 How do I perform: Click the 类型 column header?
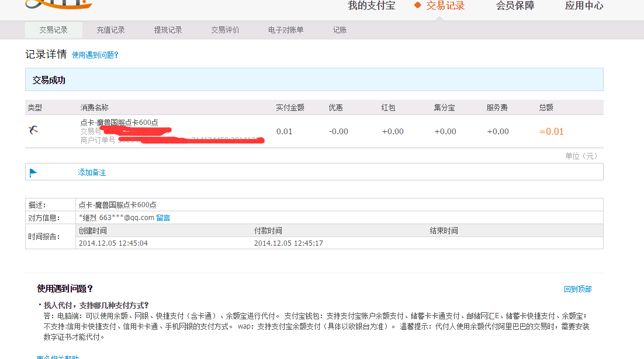click(x=35, y=107)
